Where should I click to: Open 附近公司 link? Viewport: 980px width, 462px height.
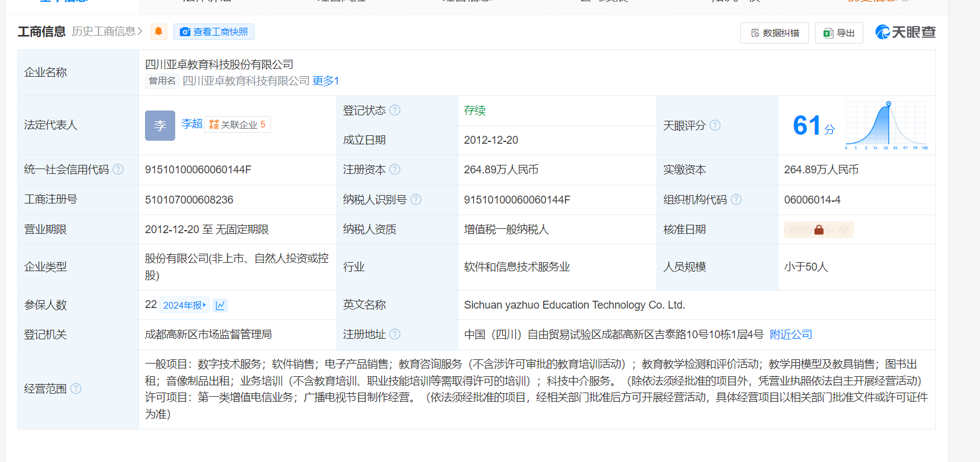791,335
